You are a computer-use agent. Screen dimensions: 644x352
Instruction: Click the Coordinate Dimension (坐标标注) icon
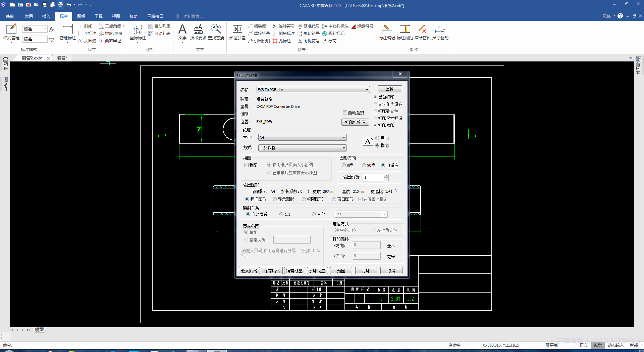(x=138, y=33)
